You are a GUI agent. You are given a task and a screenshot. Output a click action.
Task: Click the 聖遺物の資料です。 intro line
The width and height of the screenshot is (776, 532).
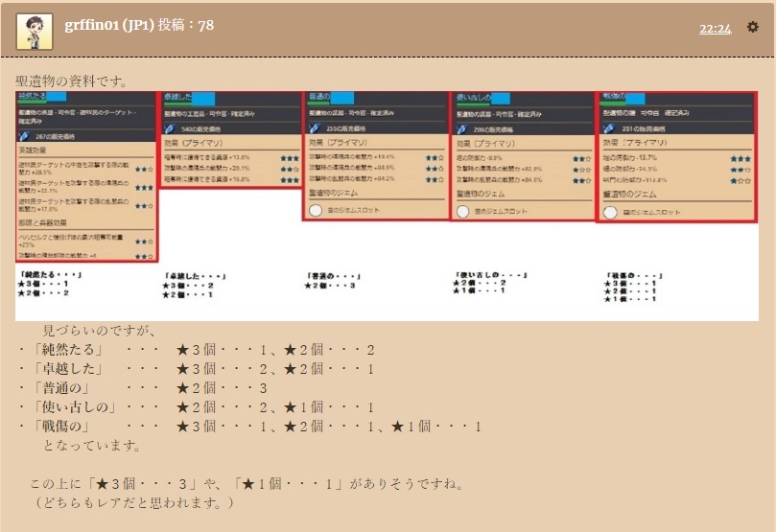(x=72, y=81)
